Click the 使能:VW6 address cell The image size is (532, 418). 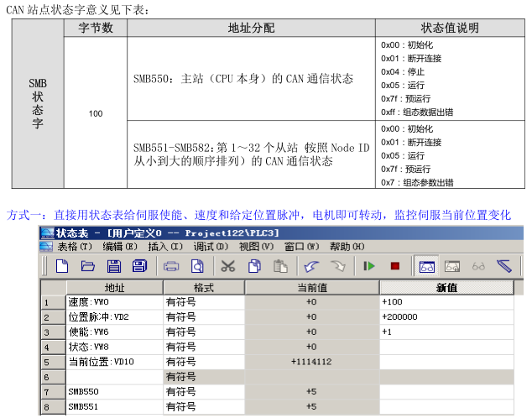115,332
